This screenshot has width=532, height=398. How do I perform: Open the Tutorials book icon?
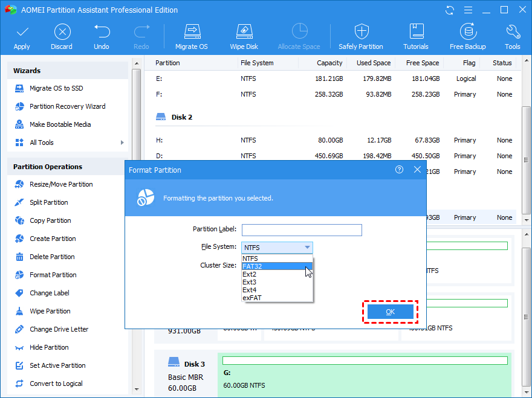[417, 31]
